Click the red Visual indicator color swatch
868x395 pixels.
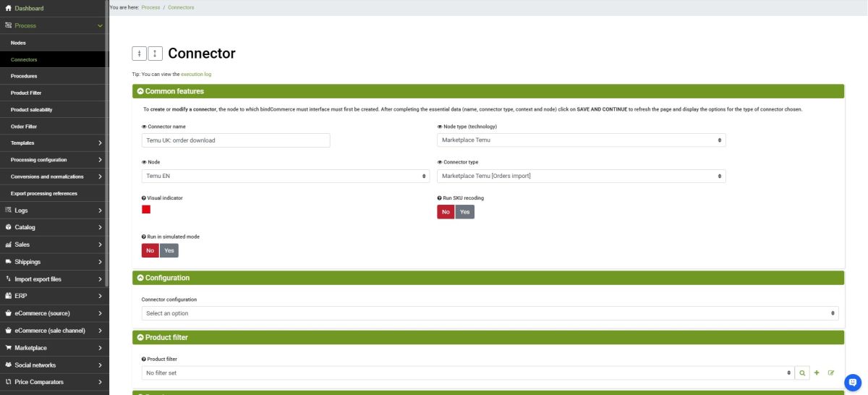click(x=146, y=209)
